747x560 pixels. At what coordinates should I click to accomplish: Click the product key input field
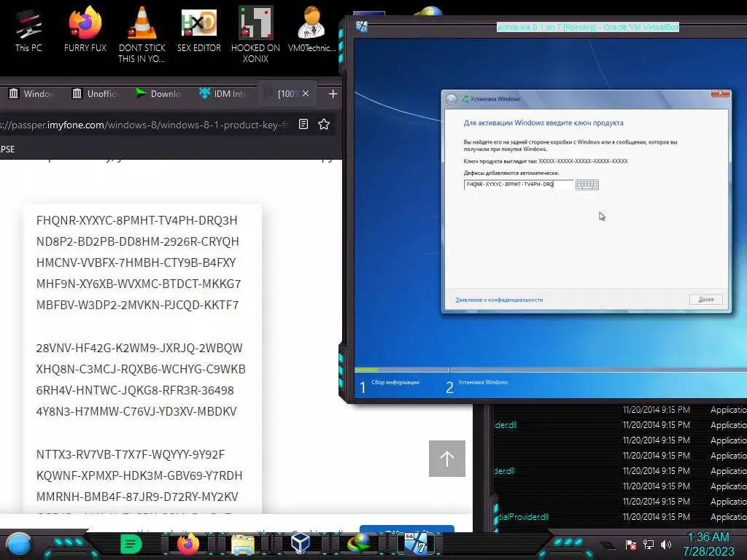click(519, 184)
